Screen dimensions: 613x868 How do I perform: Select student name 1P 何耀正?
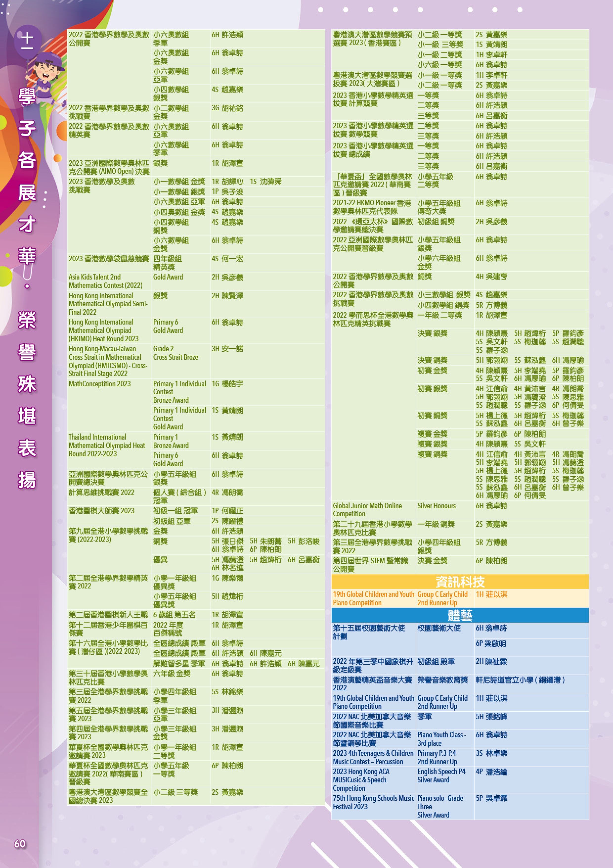[x=227, y=511]
